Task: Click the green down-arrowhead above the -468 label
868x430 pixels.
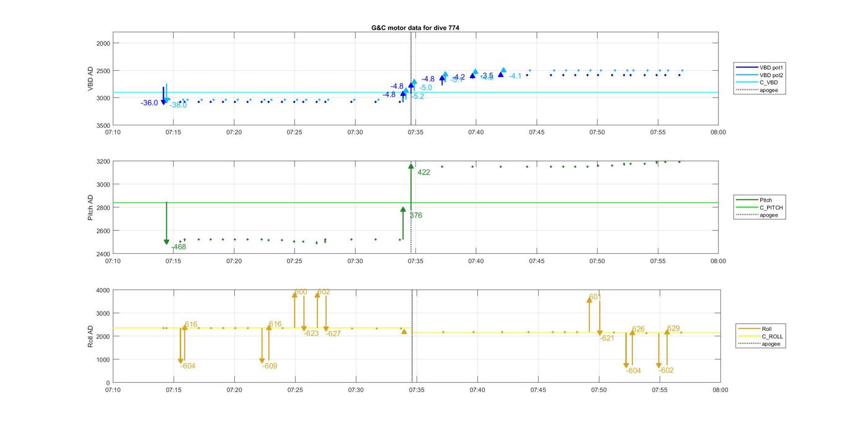Action: click(x=167, y=242)
